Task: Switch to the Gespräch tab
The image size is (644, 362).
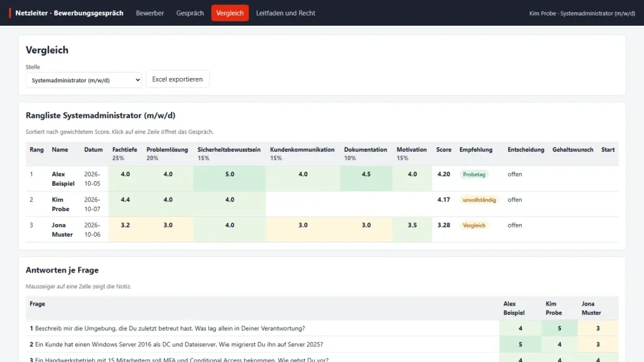Action: tap(190, 13)
